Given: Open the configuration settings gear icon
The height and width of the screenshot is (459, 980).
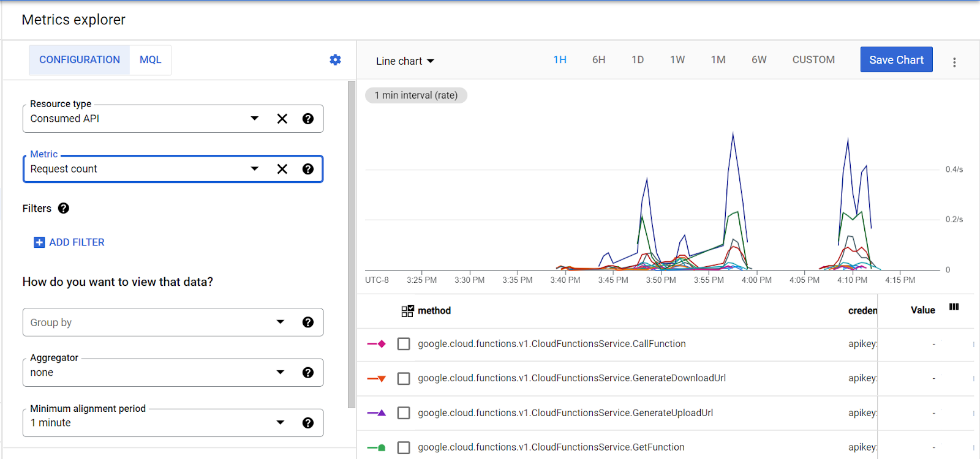Looking at the screenshot, I should click(335, 60).
